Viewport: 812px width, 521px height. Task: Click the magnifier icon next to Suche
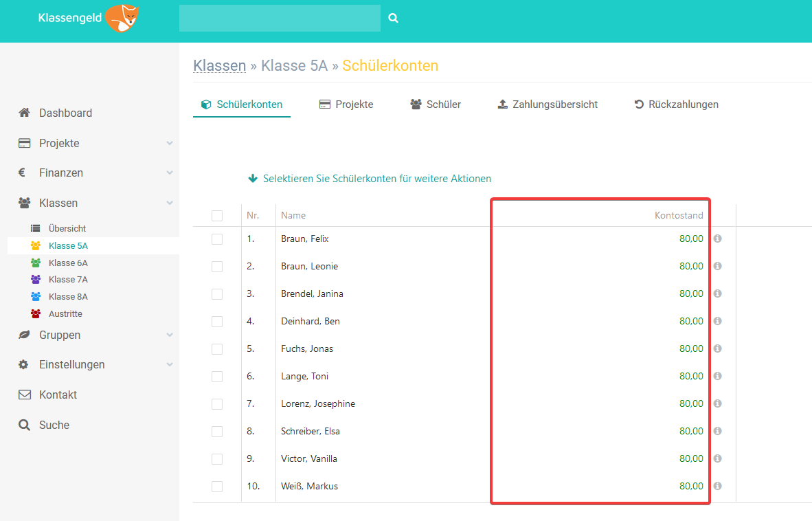point(24,425)
